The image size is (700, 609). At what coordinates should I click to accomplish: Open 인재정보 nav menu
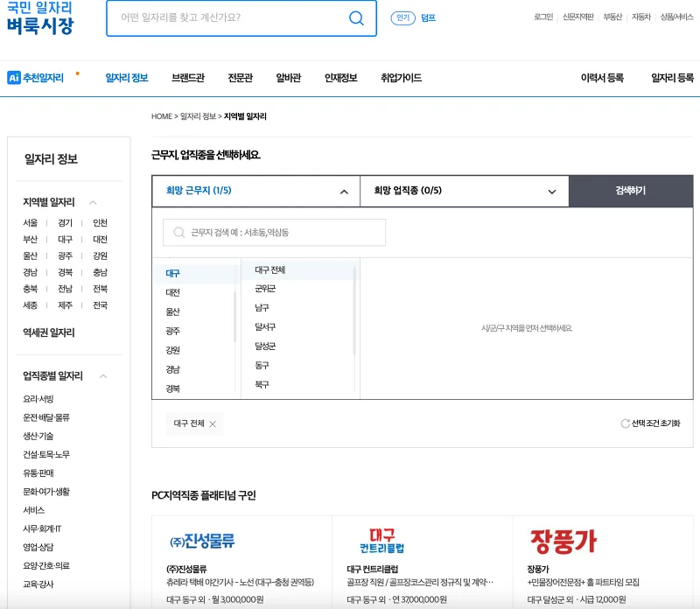(x=340, y=78)
